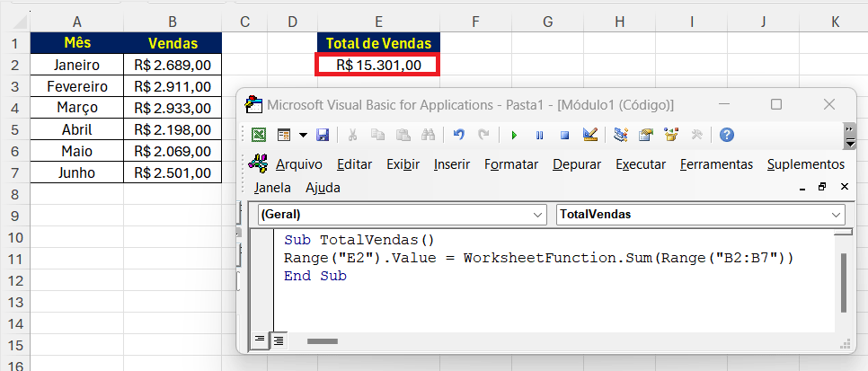
Task: Pause execution with the Break icon
Action: [539, 135]
